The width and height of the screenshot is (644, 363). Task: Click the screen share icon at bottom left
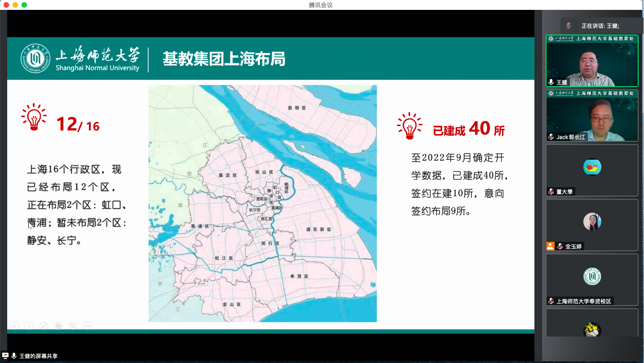[5, 356]
